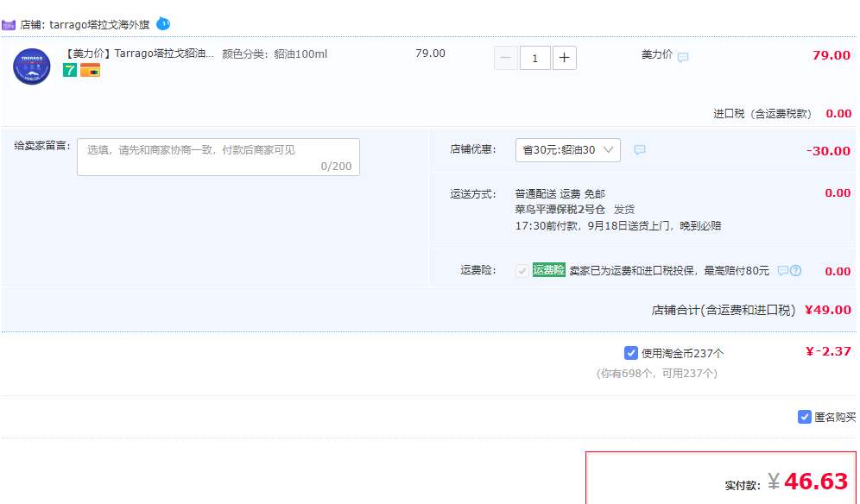Viewport: 860px width, 504px height.
Task: Click the 美力价 label text
Action: coord(657,54)
